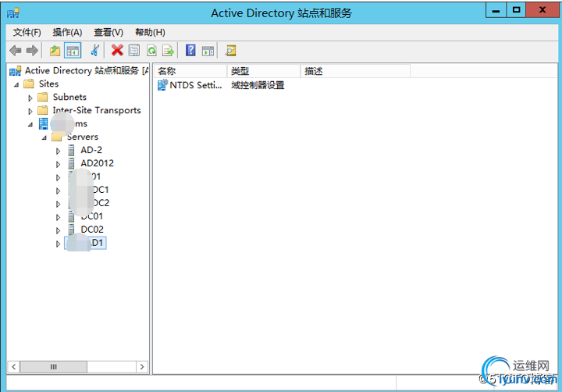Sort by the 名称 column header

191,71
